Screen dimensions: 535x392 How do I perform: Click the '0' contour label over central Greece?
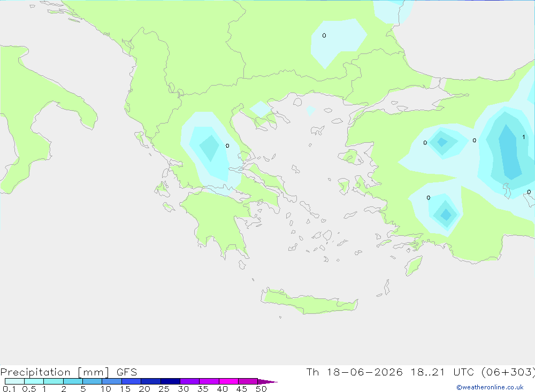tap(227, 145)
